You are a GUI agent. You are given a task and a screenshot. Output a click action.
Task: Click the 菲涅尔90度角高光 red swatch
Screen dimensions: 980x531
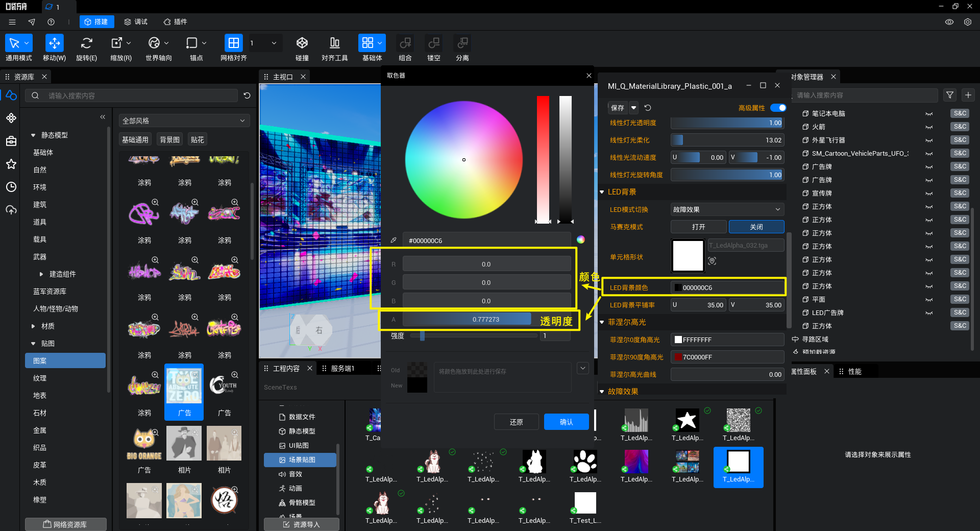pyautogui.click(x=678, y=357)
